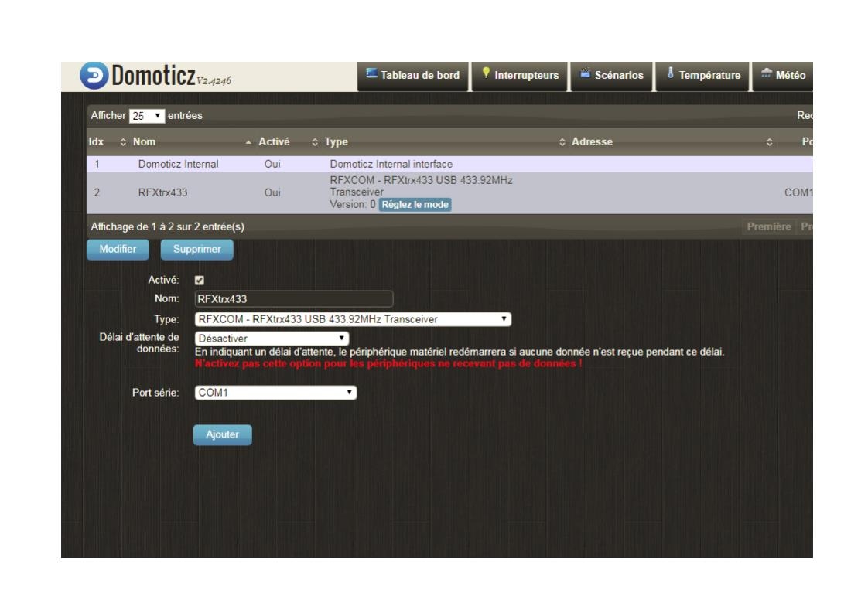This screenshot has height=613, width=868.
Task: Click the Domoticz logo icon
Action: pyautogui.click(x=94, y=75)
